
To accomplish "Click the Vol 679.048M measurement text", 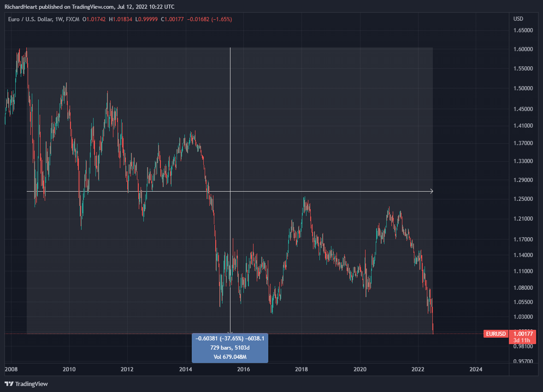I will [x=230, y=357].
